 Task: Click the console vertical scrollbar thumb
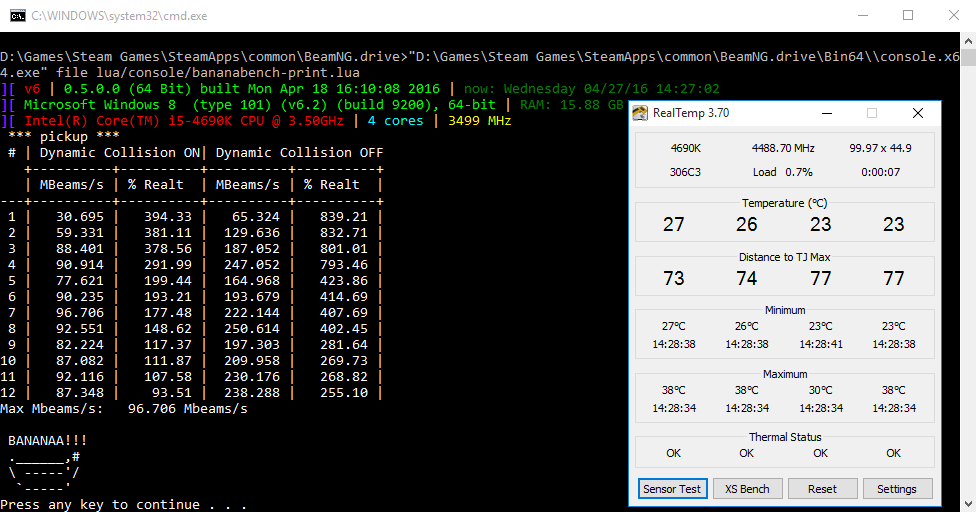coord(969,58)
